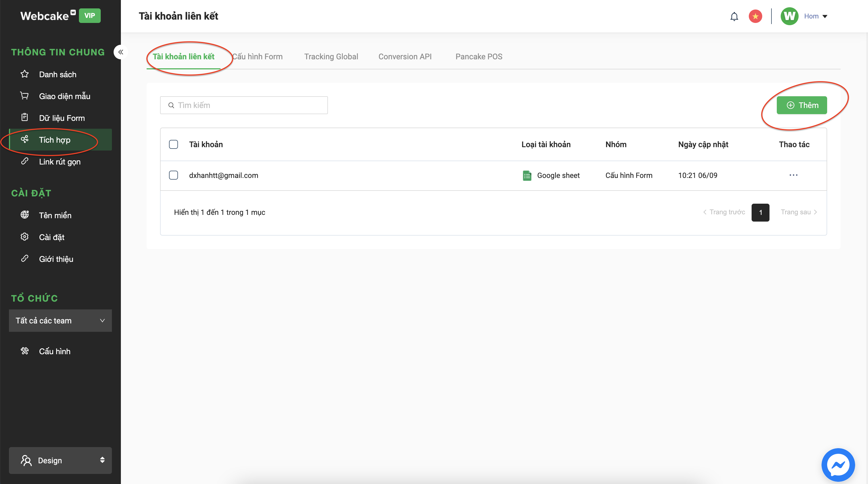Viewport: 868px width, 484px height.
Task: Switch to the Cấu hình Form tab
Action: coord(257,57)
